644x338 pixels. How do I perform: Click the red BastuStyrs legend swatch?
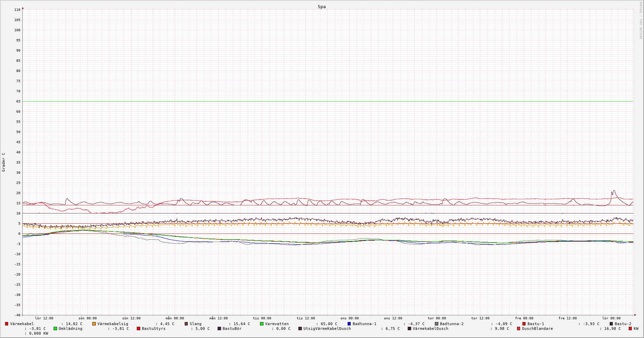(138, 328)
